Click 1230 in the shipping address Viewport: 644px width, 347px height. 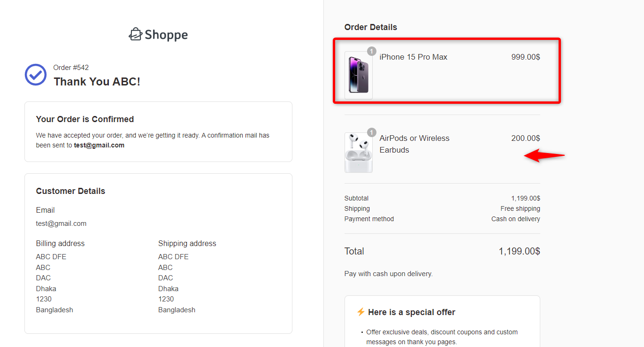[x=166, y=299]
